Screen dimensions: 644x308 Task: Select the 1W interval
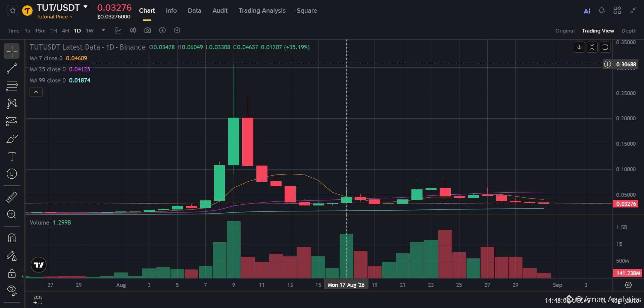pos(90,30)
